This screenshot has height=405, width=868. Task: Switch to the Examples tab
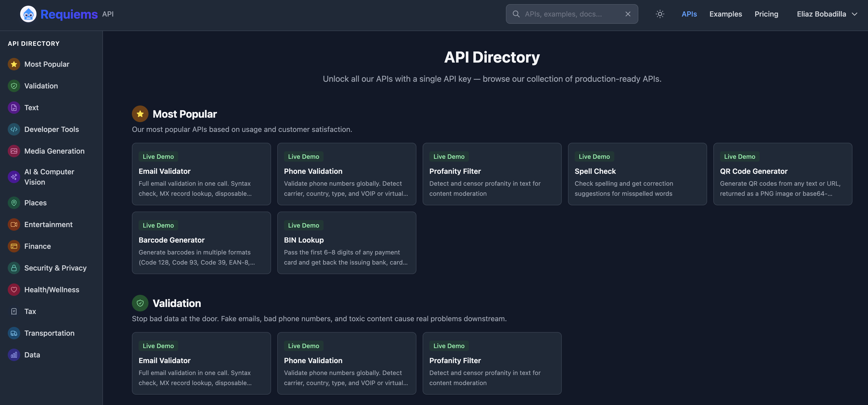pos(725,14)
